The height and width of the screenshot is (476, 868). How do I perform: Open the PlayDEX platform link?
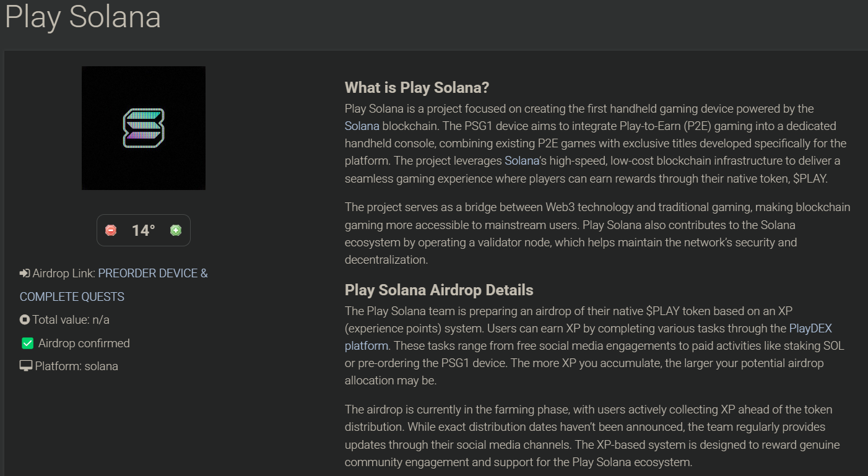click(x=588, y=337)
